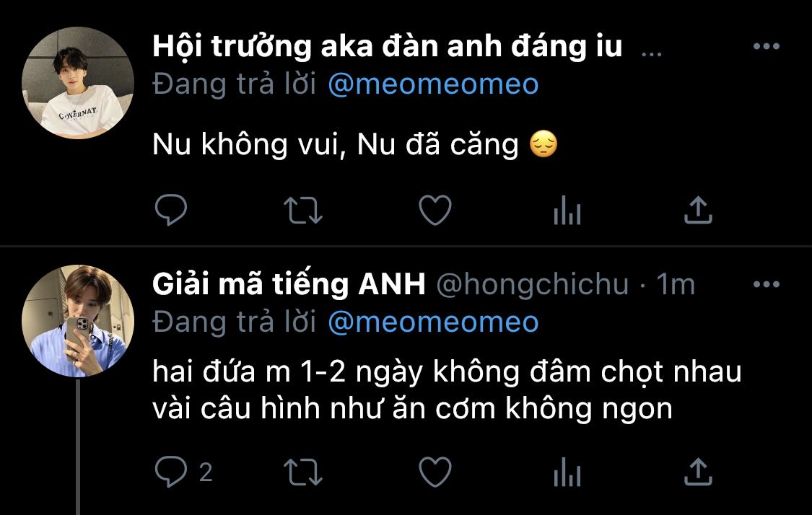Screen dimensions: 812x515
Task: Open more options for Giải mã tiếng ANH's tweet
Action: click(767, 284)
